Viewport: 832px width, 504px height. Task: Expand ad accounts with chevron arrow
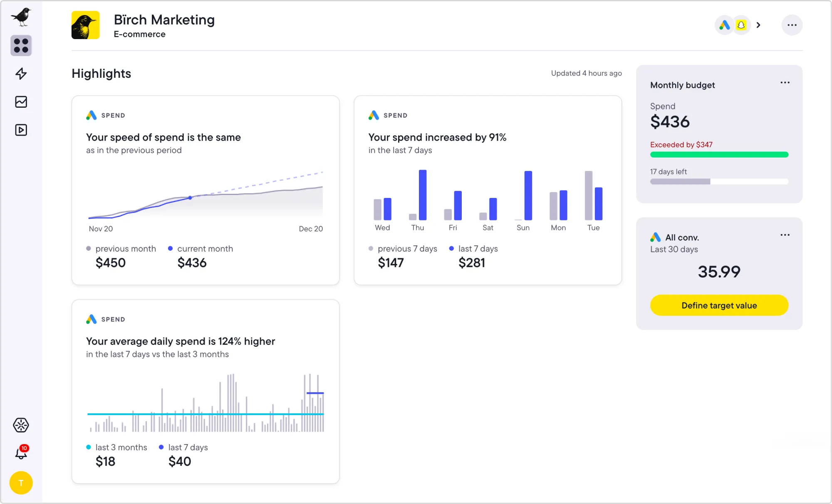pos(758,25)
